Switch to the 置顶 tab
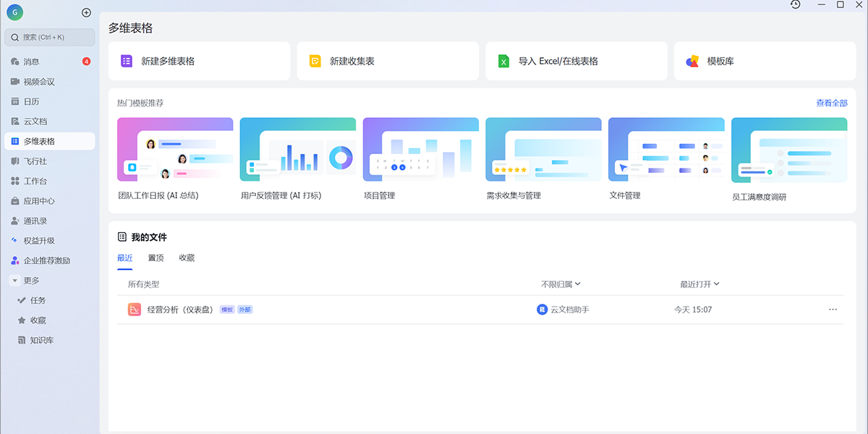868x434 pixels. 156,258
